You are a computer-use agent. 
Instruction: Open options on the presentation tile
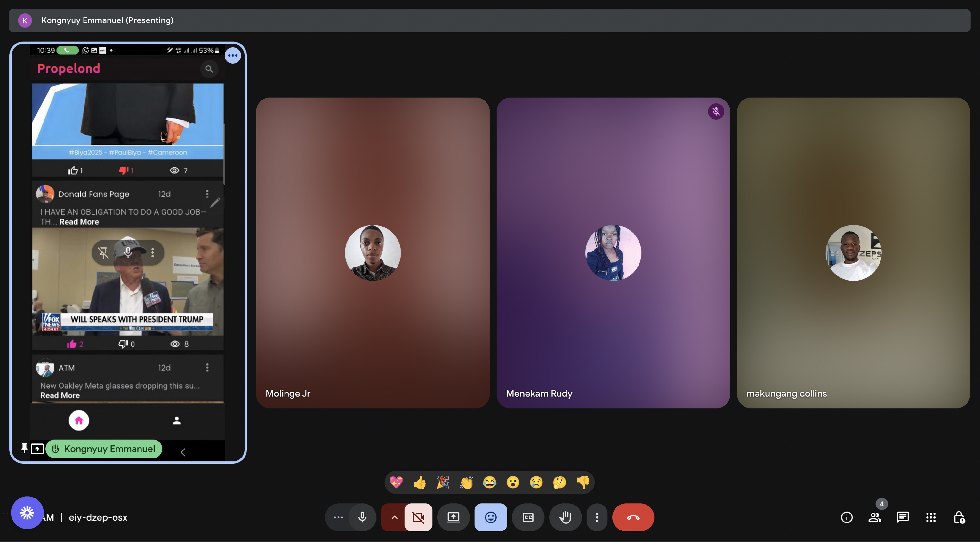click(x=232, y=56)
